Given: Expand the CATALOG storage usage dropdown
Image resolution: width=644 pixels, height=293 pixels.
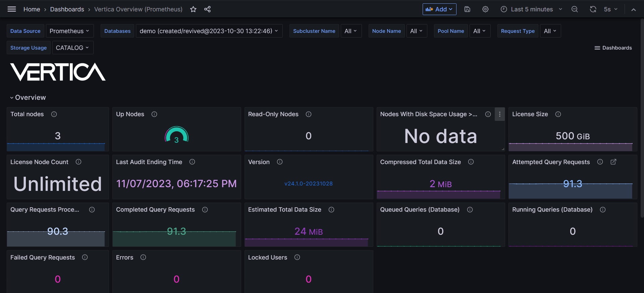Looking at the screenshot, I should 72,48.
